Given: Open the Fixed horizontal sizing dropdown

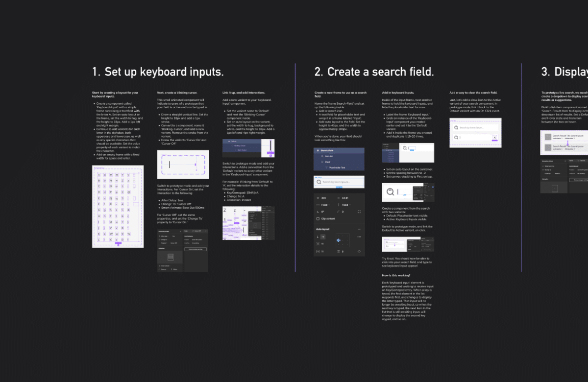Looking at the screenshot, I should pos(325,205).
